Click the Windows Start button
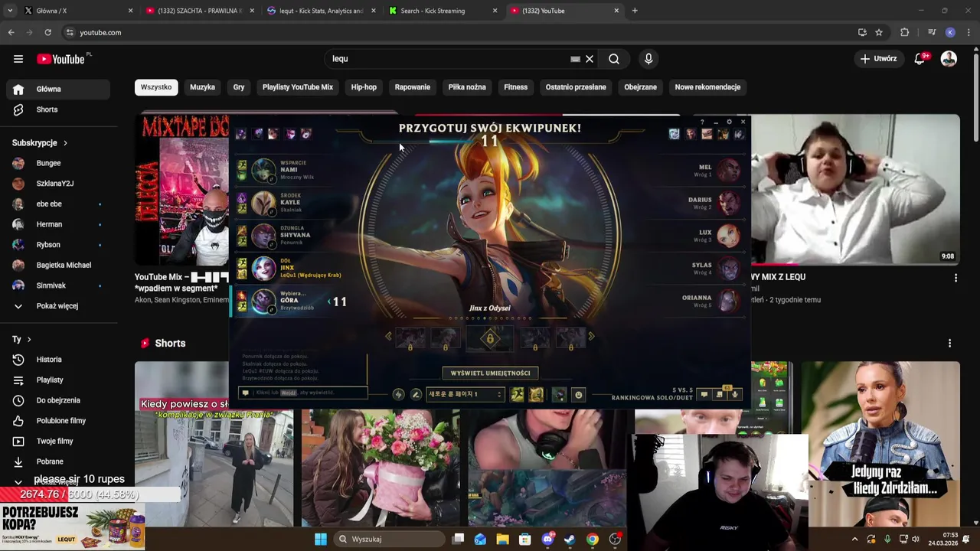The image size is (980, 551). pyautogui.click(x=321, y=539)
